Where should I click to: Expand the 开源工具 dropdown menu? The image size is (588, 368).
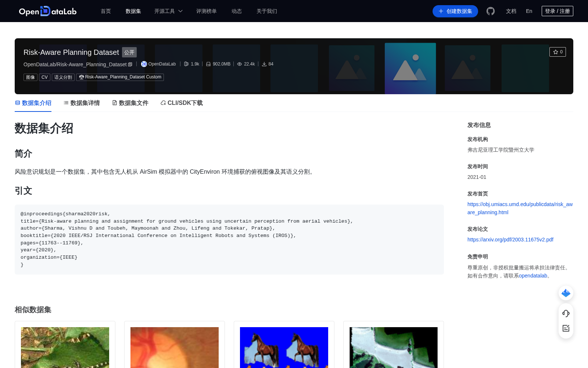point(168,11)
